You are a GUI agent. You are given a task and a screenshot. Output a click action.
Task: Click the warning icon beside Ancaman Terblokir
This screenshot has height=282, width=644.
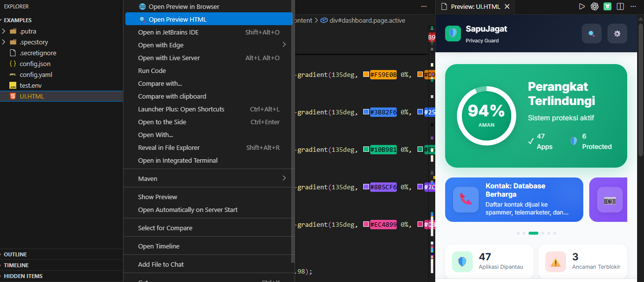(x=555, y=261)
